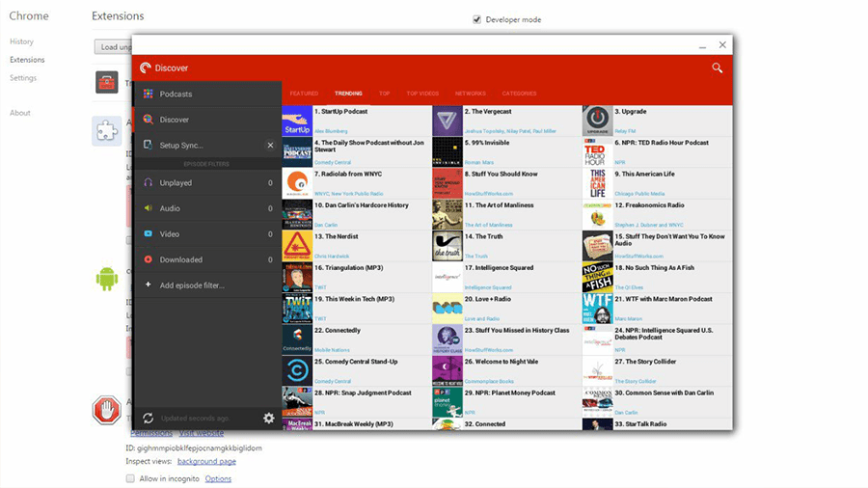Switch to the Trending tab
The height and width of the screenshot is (488, 868).
[x=348, y=94]
